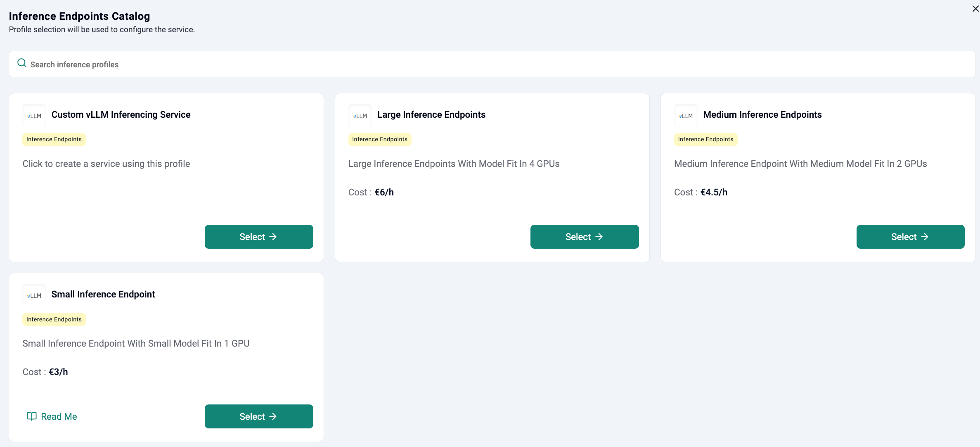Click the Large Inference Endpoints title
This screenshot has width=980, height=447.
point(431,115)
